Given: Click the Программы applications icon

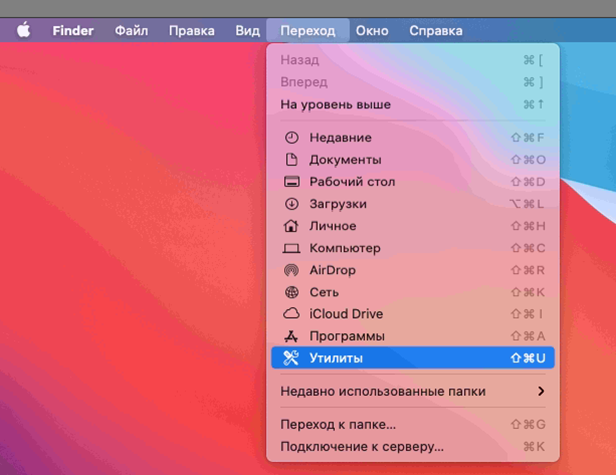Looking at the screenshot, I should (292, 336).
